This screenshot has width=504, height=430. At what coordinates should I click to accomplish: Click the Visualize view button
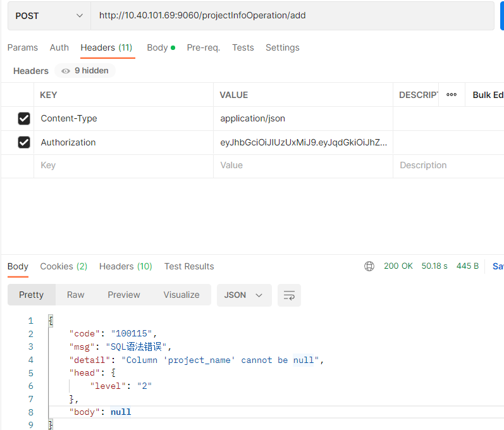click(x=181, y=295)
